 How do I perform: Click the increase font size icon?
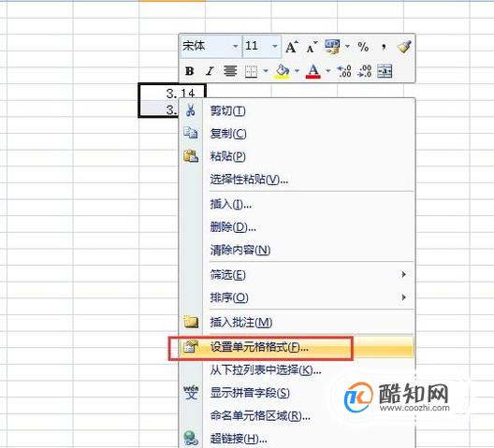click(x=292, y=47)
